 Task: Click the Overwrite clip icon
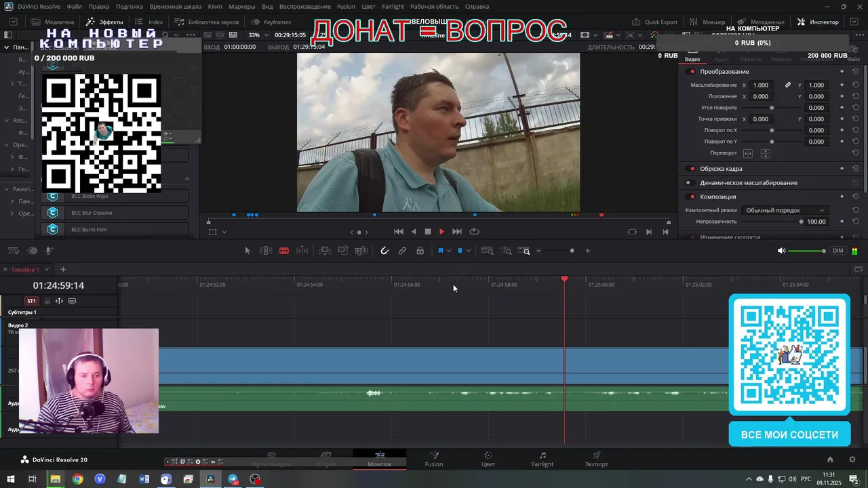pyautogui.click(x=343, y=251)
